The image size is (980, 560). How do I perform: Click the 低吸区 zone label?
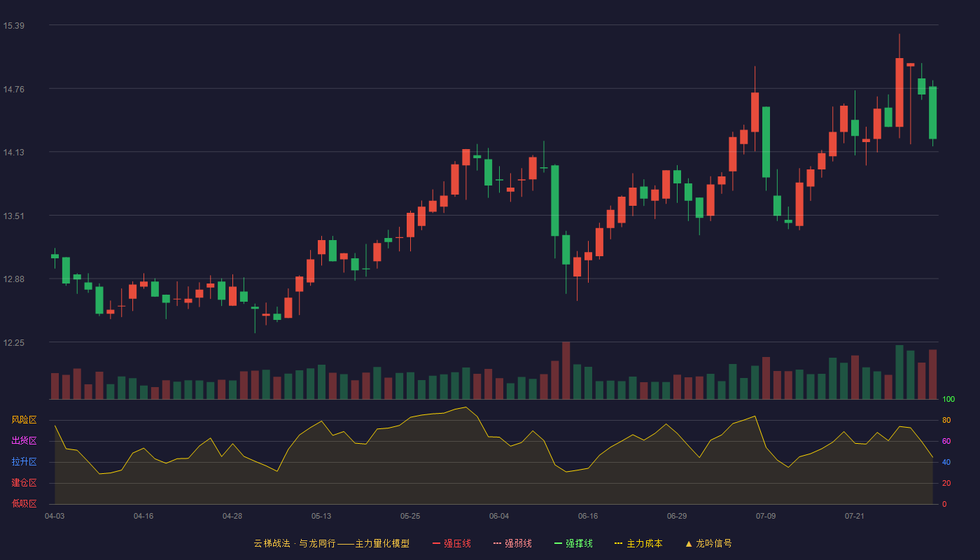coord(24,503)
